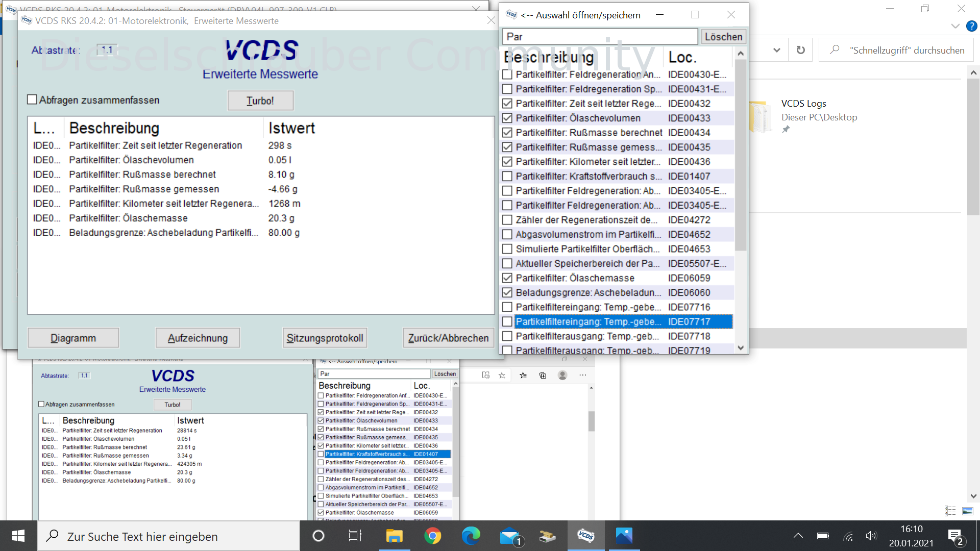Viewport: 980px width, 551px height.
Task: Launch Google Chrome from taskbar
Action: point(432,536)
